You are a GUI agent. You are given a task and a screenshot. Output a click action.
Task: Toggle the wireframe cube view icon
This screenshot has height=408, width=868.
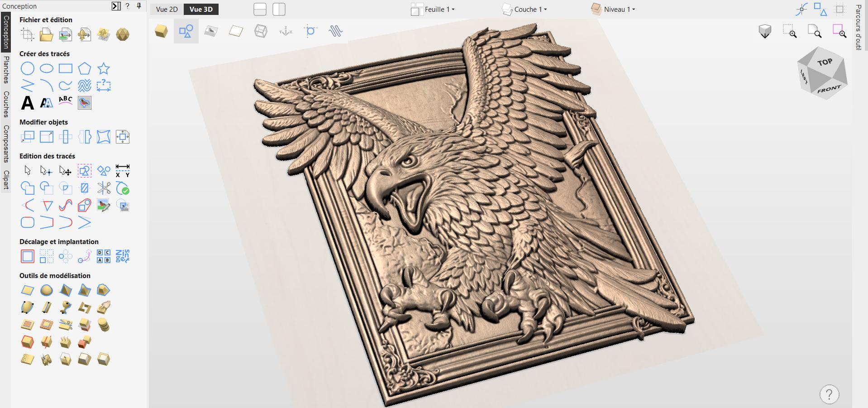click(x=261, y=31)
